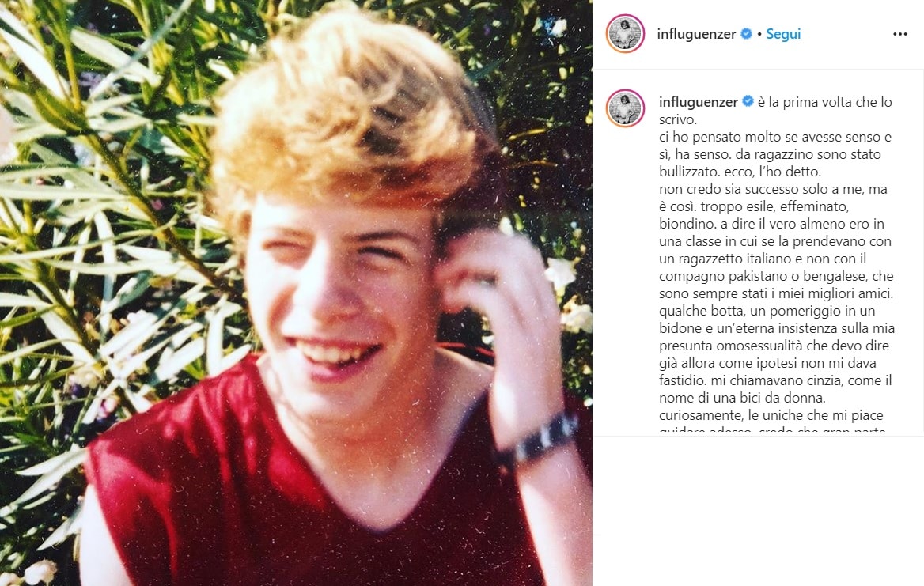Click the verified badge beside header username
Viewport: 924px width, 586px height.
pos(746,33)
